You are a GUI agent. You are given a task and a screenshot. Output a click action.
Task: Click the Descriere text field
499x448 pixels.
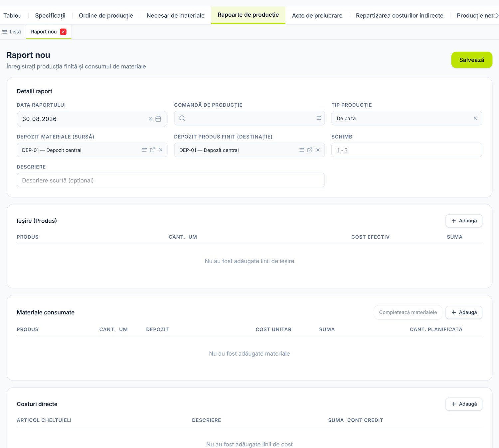point(171,180)
